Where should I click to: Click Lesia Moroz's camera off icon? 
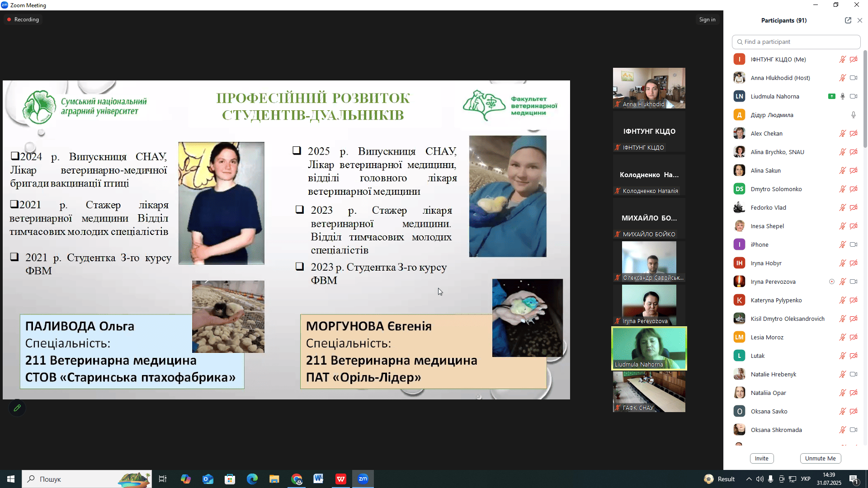click(854, 337)
